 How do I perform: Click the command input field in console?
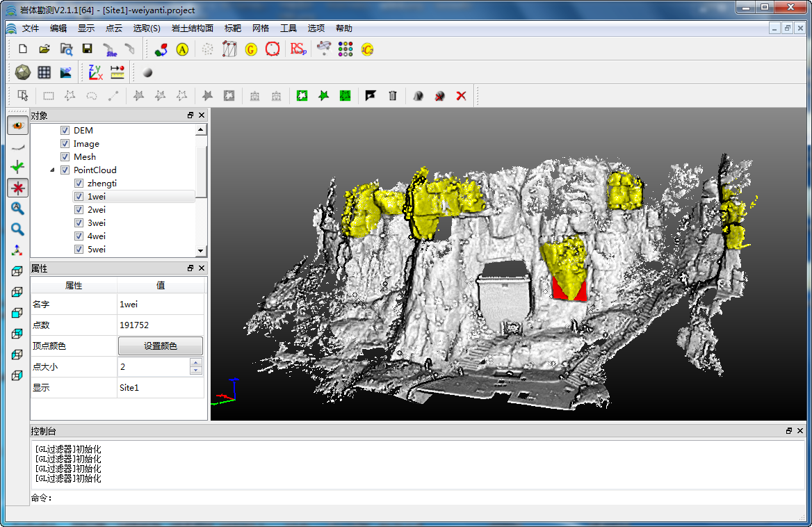tap(417, 498)
